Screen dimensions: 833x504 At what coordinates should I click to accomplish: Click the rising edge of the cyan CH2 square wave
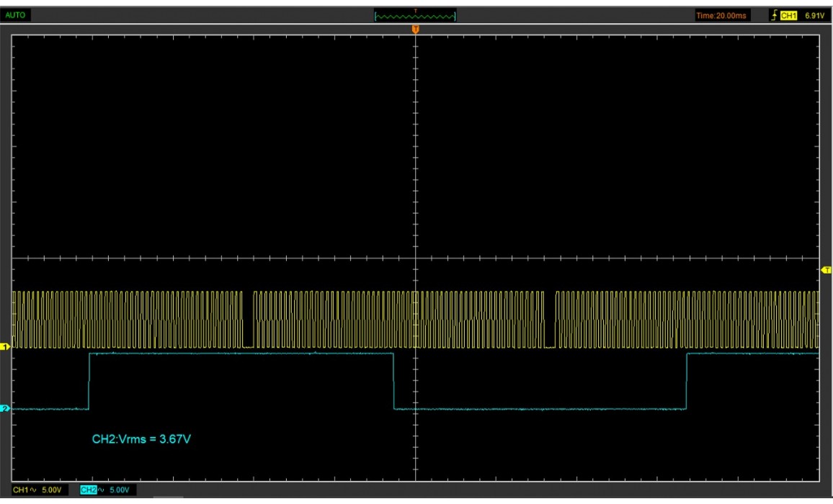[89, 382]
